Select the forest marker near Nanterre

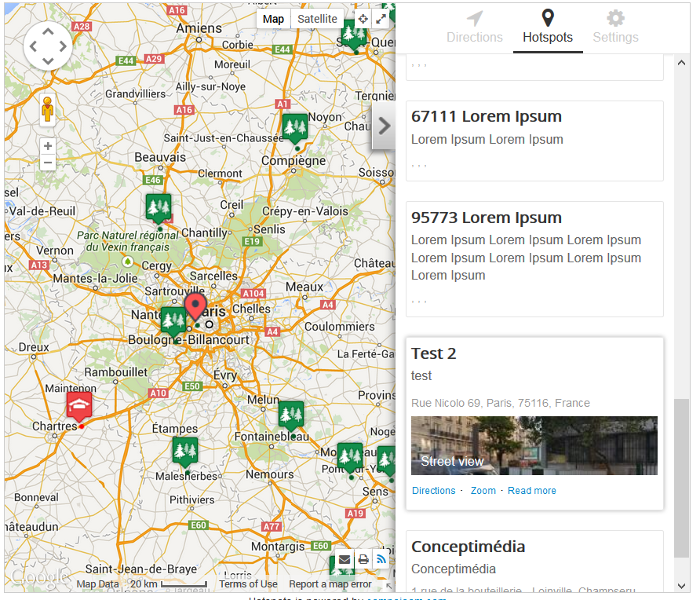(x=173, y=320)
